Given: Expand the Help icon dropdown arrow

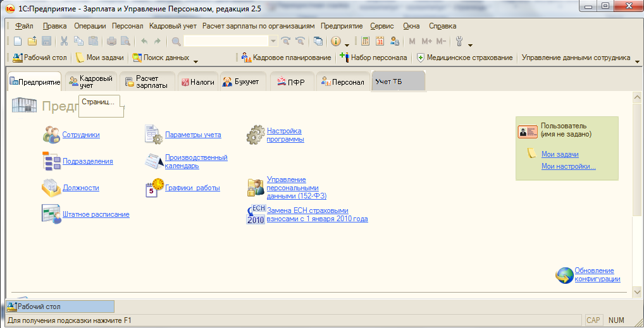Looking at the screenshot, I should [347, 44].
